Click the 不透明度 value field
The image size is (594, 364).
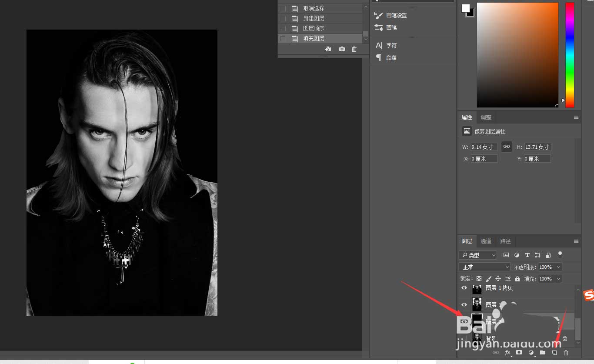coord(546,267)
